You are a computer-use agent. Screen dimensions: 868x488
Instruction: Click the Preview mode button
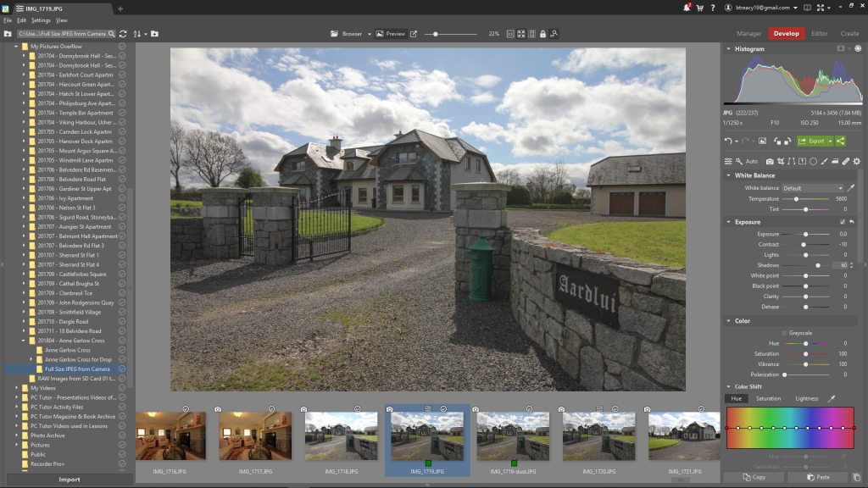pyautogui.click(x=391, y=34)
